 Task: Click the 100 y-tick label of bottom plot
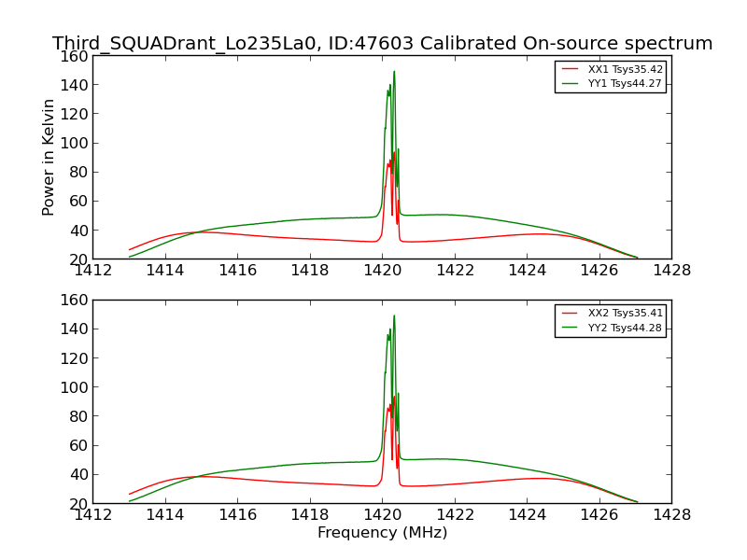pos(74,387)
